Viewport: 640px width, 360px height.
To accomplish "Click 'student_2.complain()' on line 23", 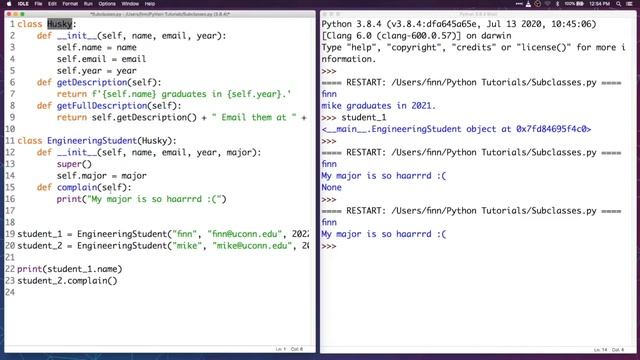I will coord(67,281).
